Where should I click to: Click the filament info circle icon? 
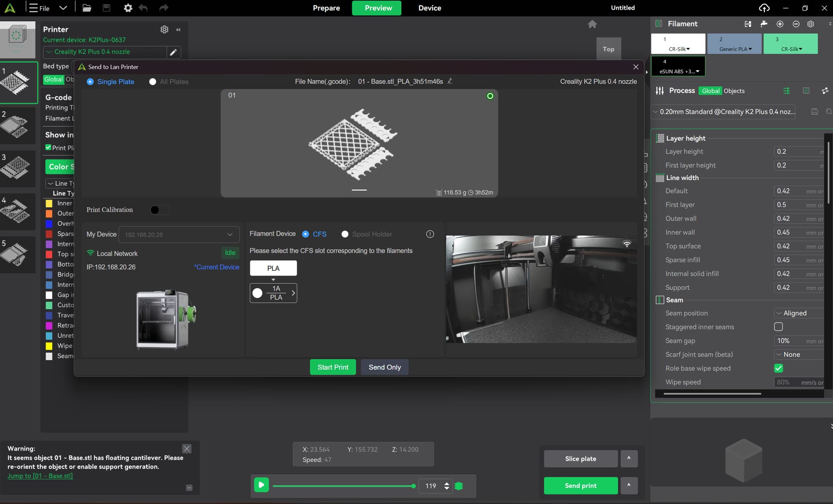[x=430, y=234]
